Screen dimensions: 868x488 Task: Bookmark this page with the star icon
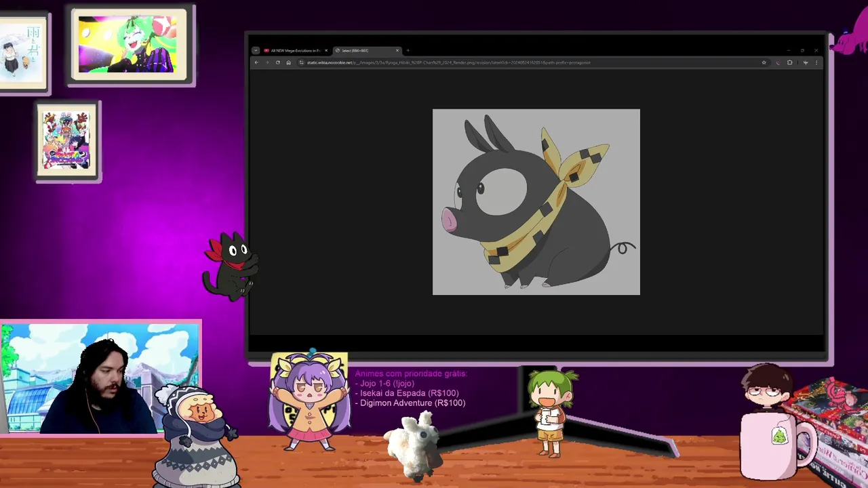pyautogui.click(x=764, y=62)
